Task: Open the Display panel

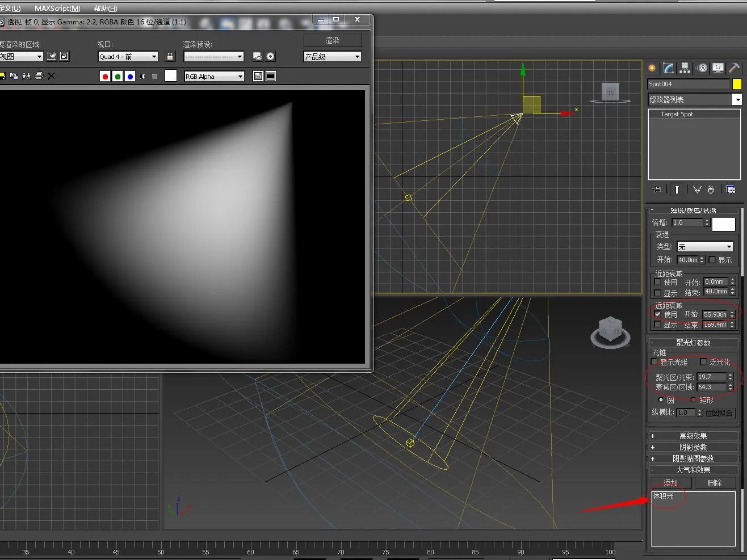Action: pos(717,68)
